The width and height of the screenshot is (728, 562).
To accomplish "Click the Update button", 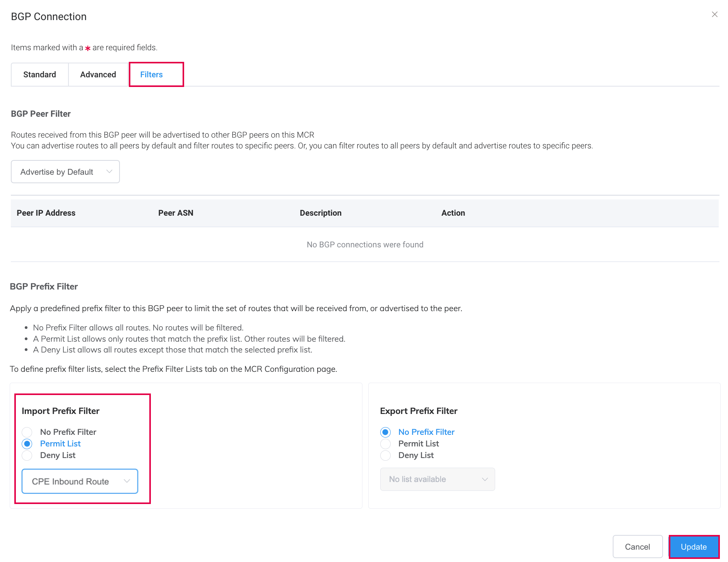I will pos(694,547).
